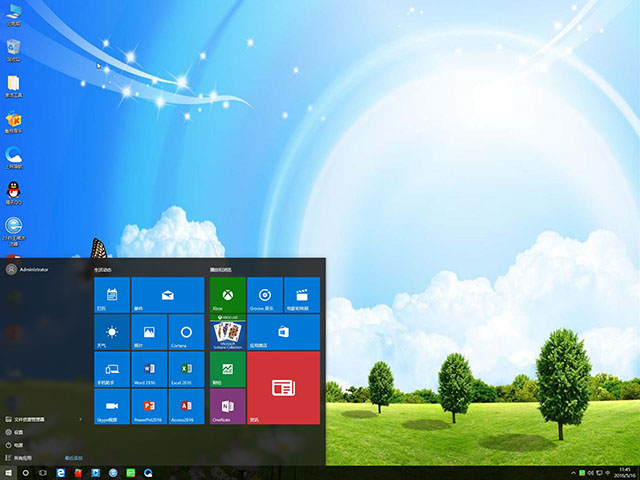The image size is (640, 480).
Task: Open the Cortana tile
Action: [186, 332]
